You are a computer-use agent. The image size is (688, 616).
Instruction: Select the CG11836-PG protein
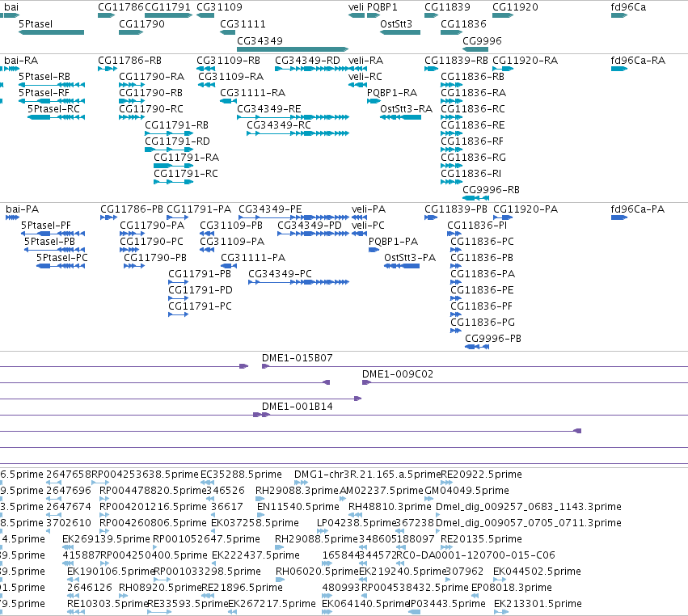coord(456,331)
